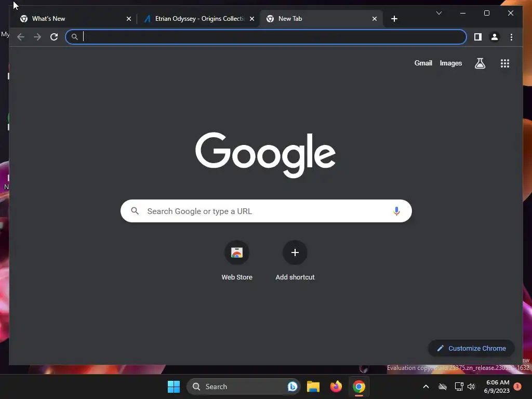
Task: Click the Customize Chrome button
Action: pyautogui.click(x=471, y=349)
